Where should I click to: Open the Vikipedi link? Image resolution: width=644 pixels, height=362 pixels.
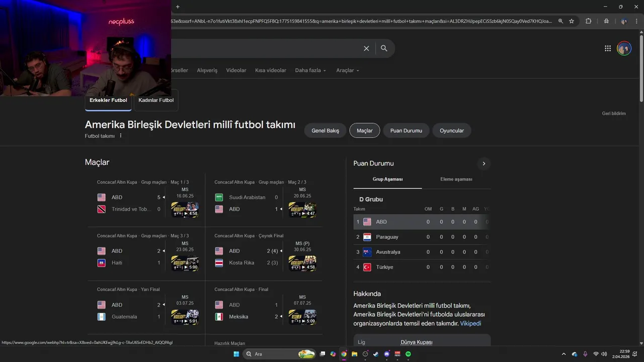(x=470, y=323)
